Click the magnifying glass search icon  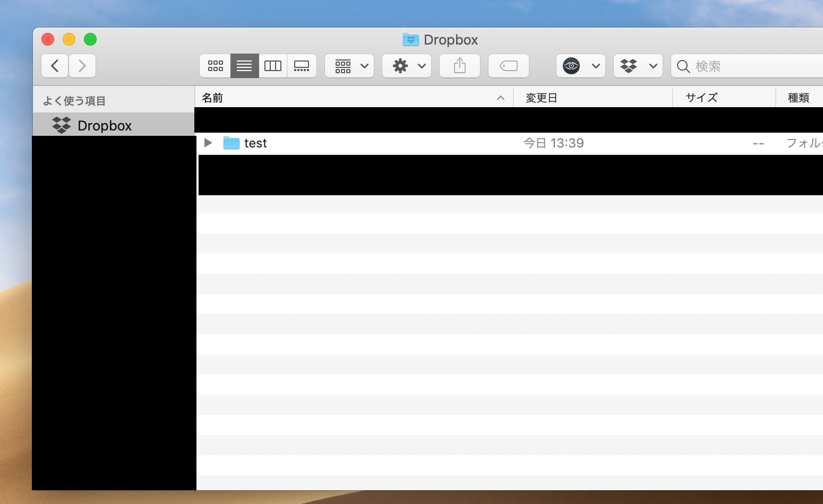point(683,66)
